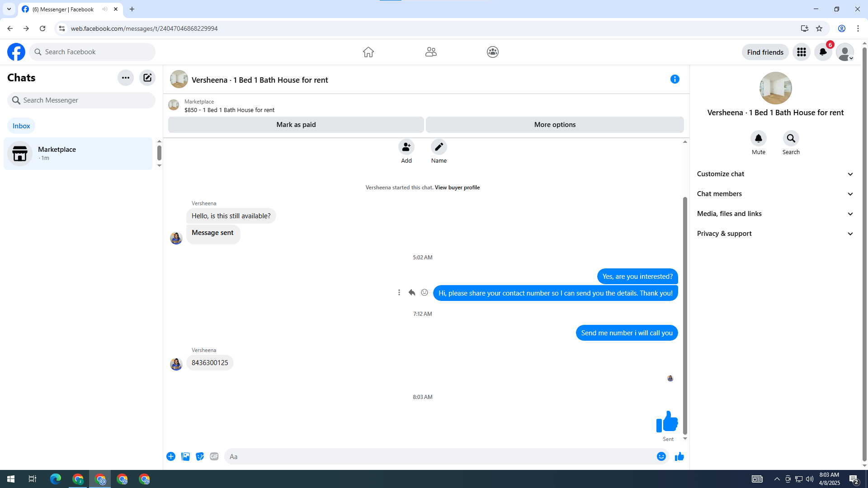Viewport: 868px width, 488px height.
Task: Attach a photo with image icon
Action: click(185, 456)
